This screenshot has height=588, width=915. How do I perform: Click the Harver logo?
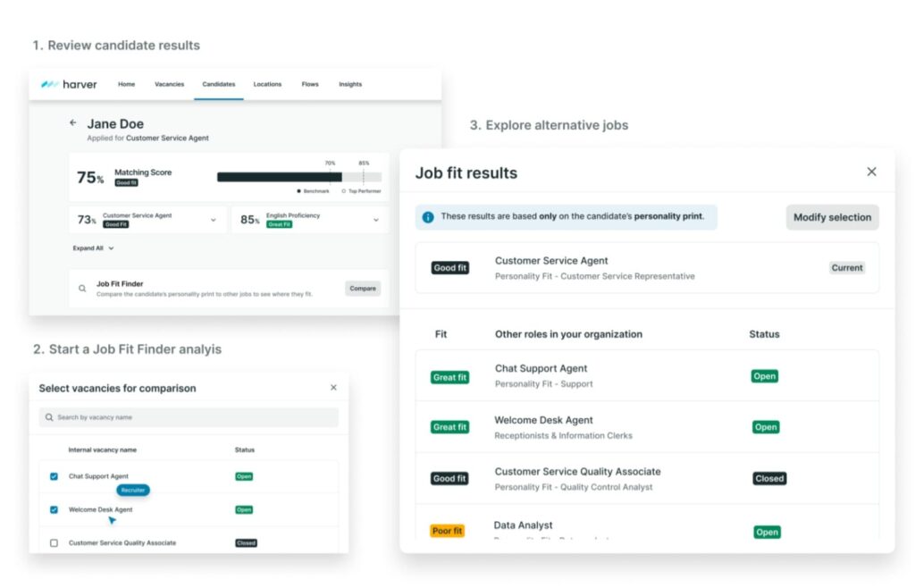point(69,84)
